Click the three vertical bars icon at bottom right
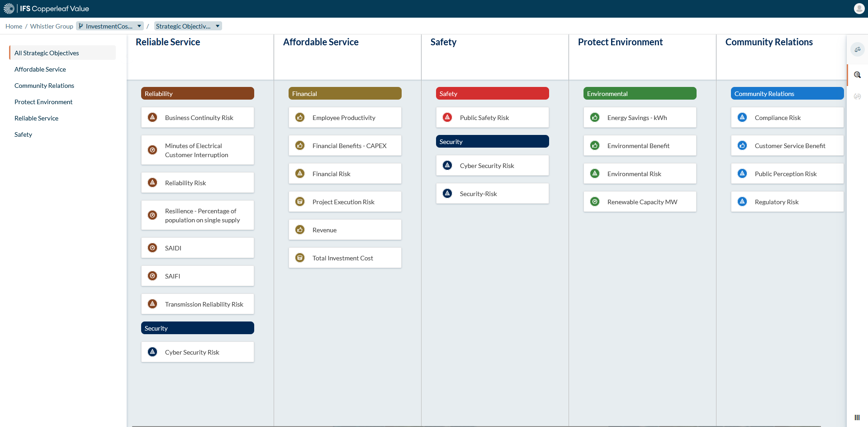 (x=857, y=417)
